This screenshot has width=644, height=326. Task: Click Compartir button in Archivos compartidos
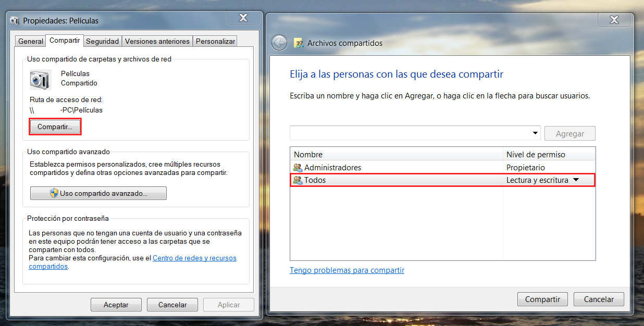542,299
